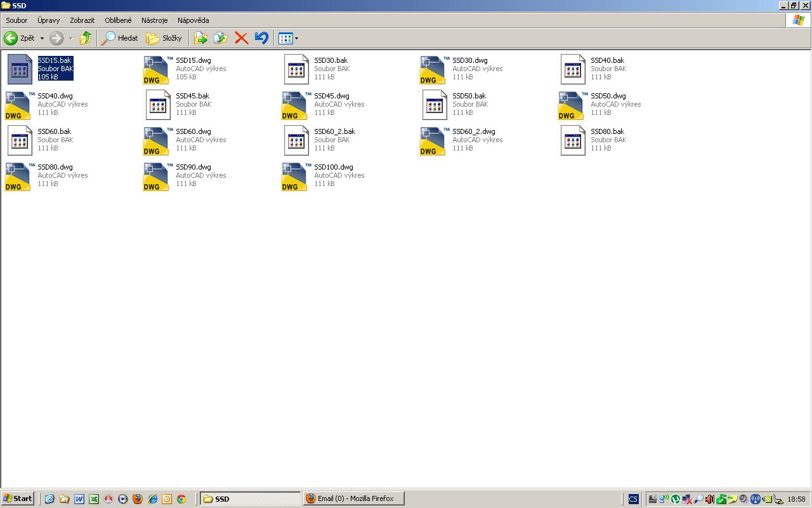Launch Firefox from quick launch
The width and height of the screenshot is (812, 508).
[x=138, y=499]
